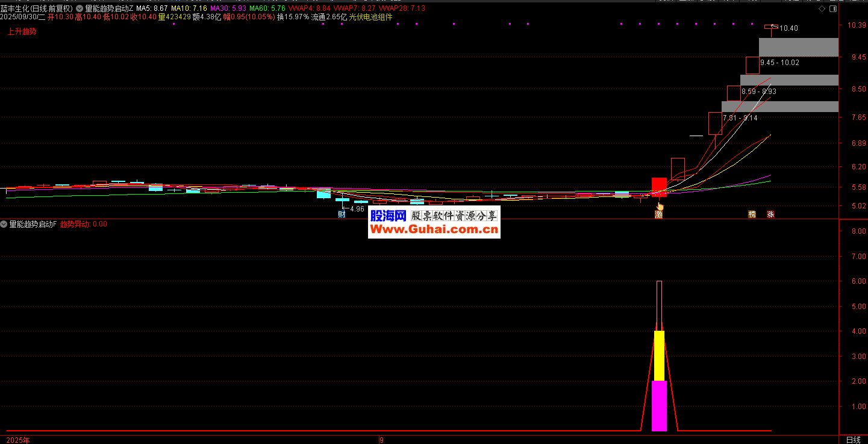Click the 财 marker below the chart
The image size is (868, 444).
coord(342,214)
